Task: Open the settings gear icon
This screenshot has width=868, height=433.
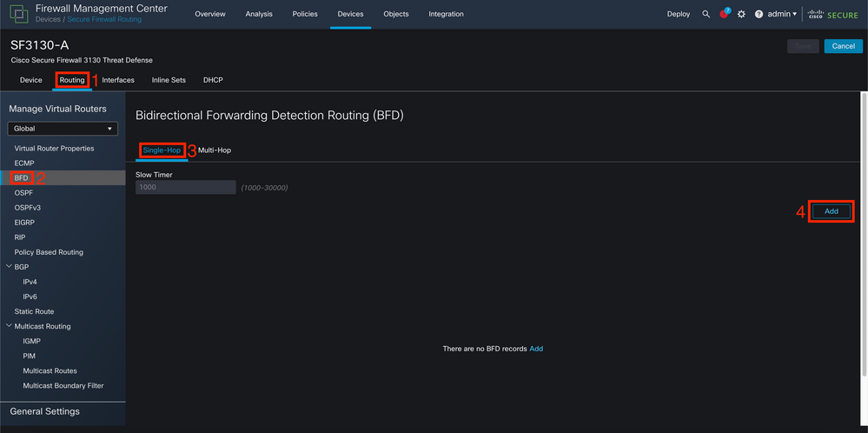Action: pos(742,15)
